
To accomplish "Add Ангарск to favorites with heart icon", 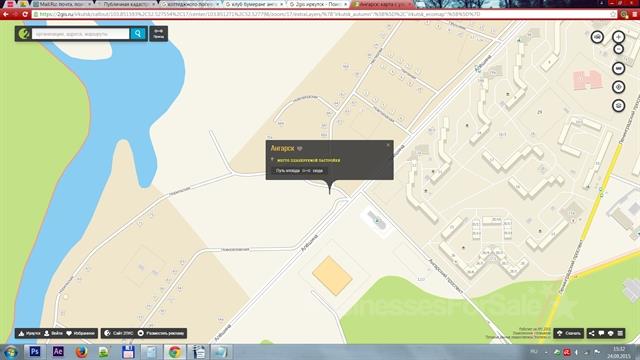I will tap(300, 149).
